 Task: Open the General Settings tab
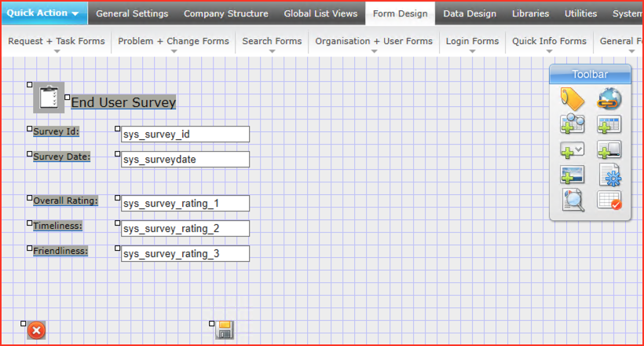pyautogui.click(x=132, y=13)
